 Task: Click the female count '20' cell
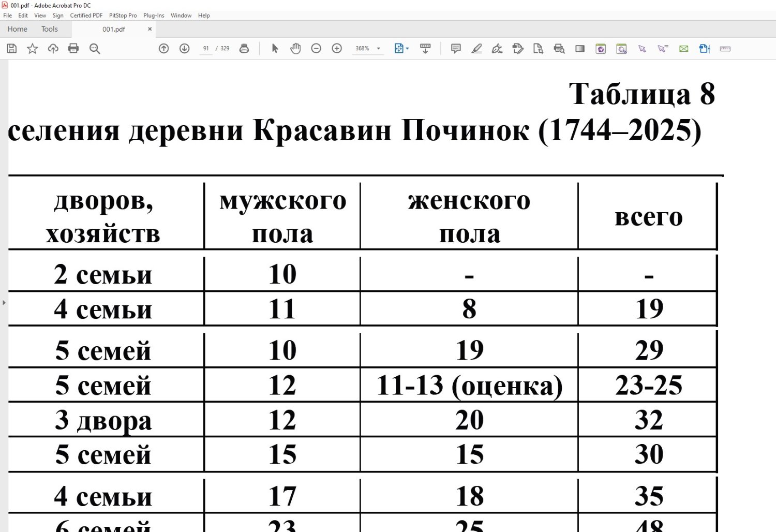pos(469,420)
